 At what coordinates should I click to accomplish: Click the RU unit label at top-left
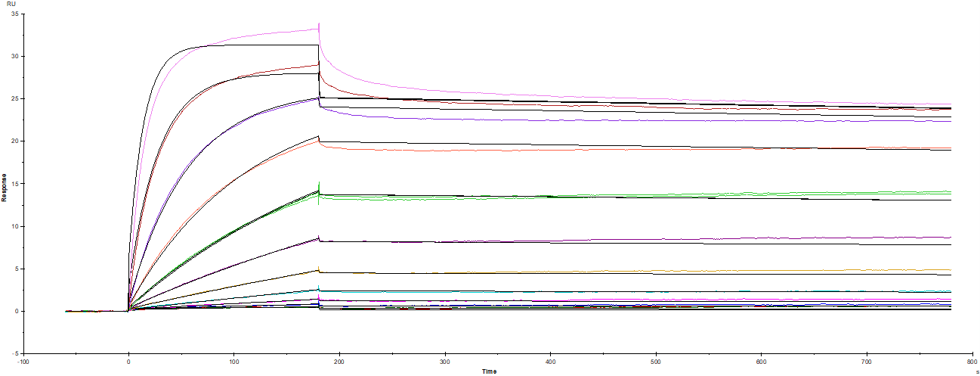coord(11,4)
